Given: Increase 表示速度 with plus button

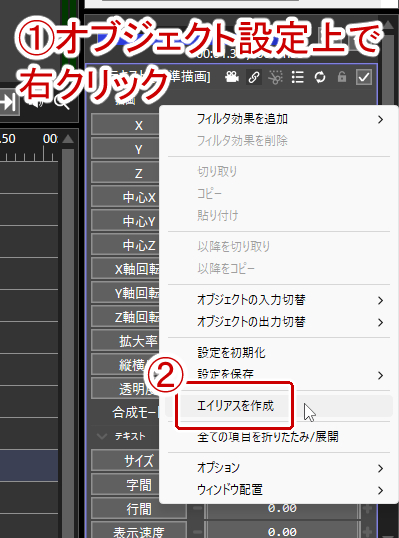Looking at the screenshot, I should pos(367,531).
